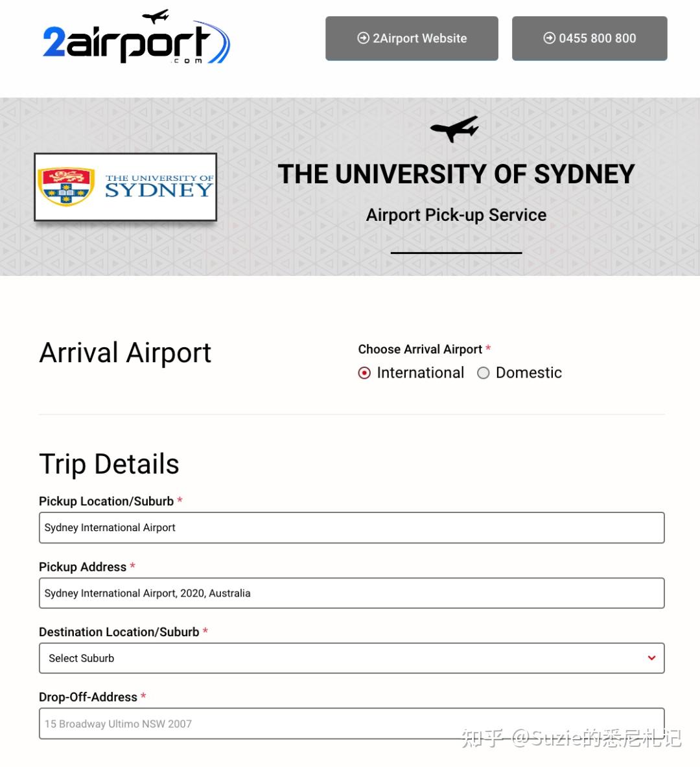This screenshot has width=700, height=767.
Task: Click The University of Sydney heading
Action: tap(456, 174)
